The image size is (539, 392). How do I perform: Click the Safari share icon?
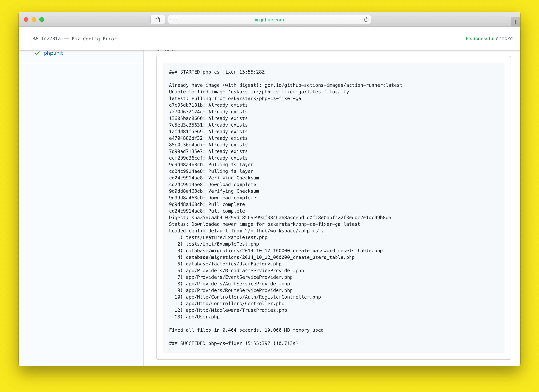[x=158, y=19]
